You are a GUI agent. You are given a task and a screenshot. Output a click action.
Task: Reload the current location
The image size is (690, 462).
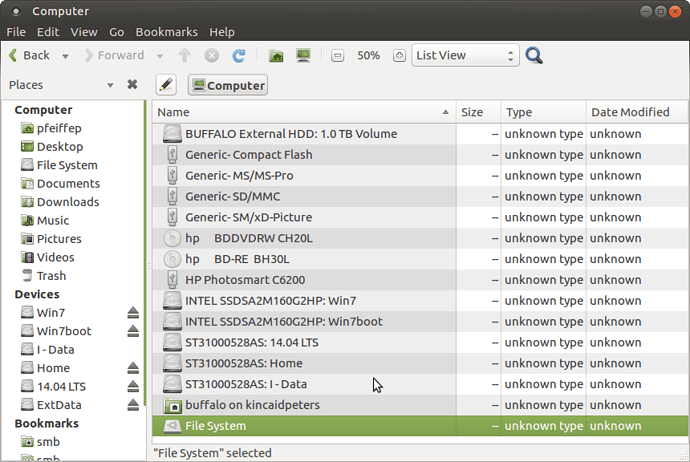239,55
